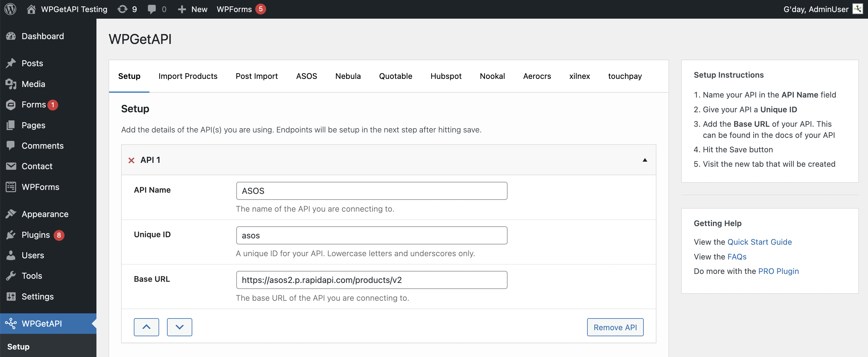Viewport: 868px width, 357px height.
Task: Open the PRO Plugin link
Action: point(778,271)
